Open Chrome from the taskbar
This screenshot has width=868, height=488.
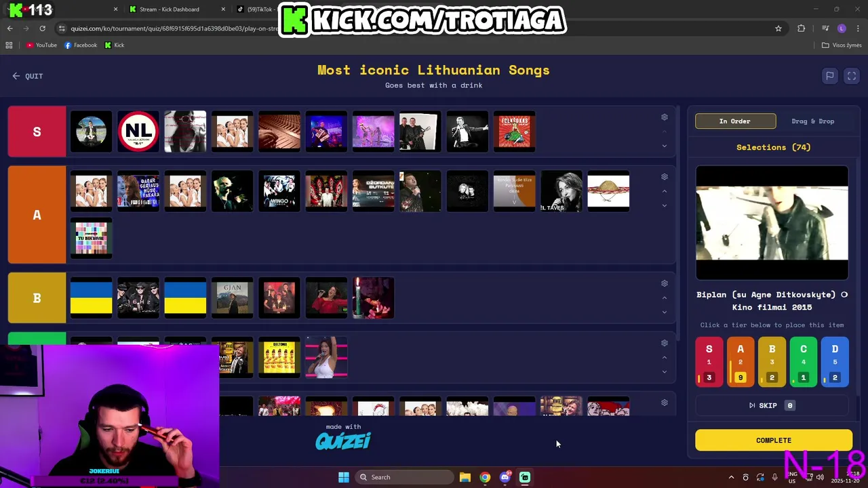point(485,477)
